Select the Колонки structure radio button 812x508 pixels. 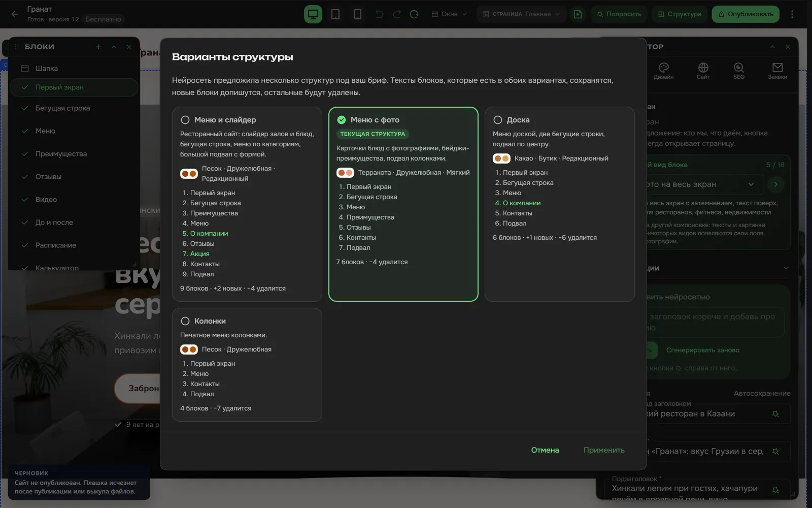tap(185, 321)
